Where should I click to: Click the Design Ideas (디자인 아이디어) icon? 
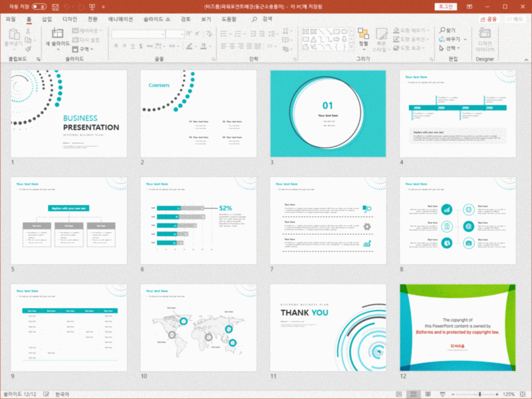tap(485, 33)
